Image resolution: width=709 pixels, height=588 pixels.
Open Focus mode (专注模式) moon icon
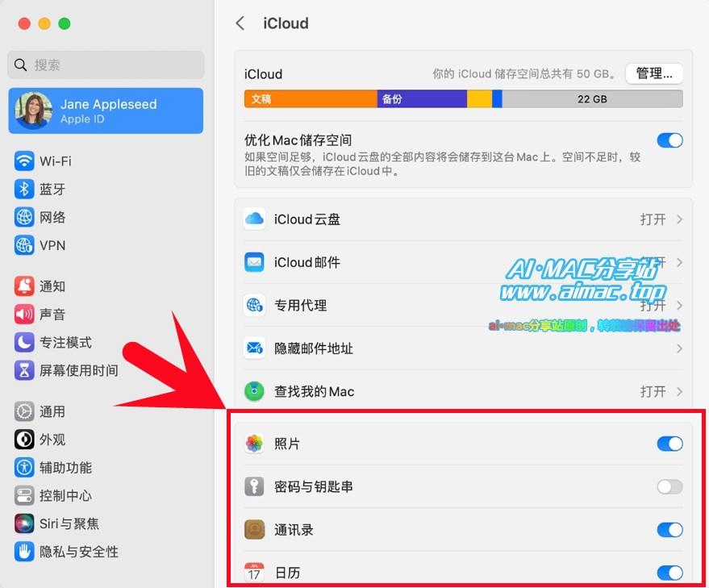(24, 343)
